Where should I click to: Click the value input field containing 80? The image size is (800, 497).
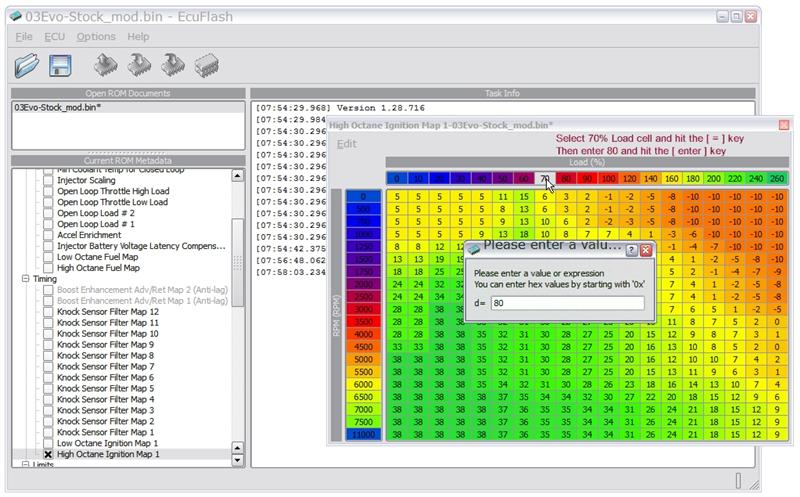click(572, 301)
